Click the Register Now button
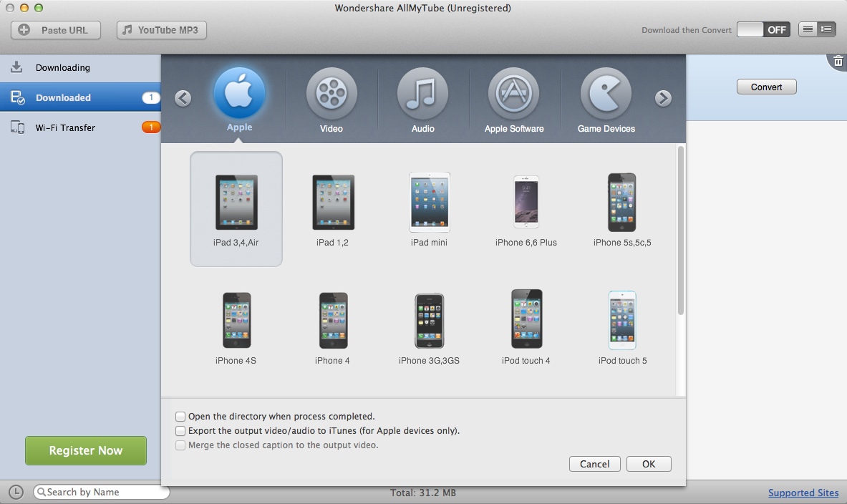847x504 pixels. [x=86, y=450]
